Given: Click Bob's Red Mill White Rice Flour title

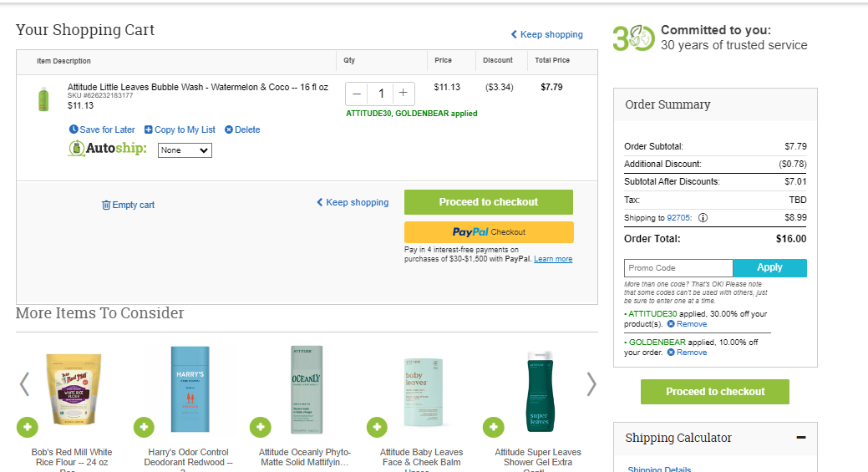Looking at the screenshot, I should (71, 458).
